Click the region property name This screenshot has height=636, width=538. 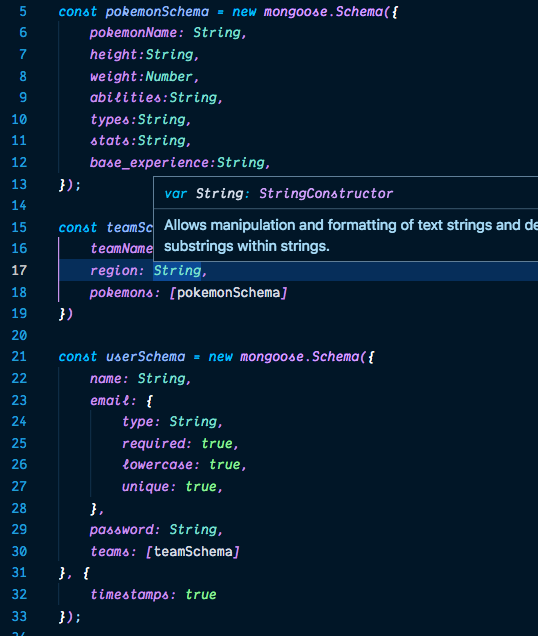[x=114, y=271]
